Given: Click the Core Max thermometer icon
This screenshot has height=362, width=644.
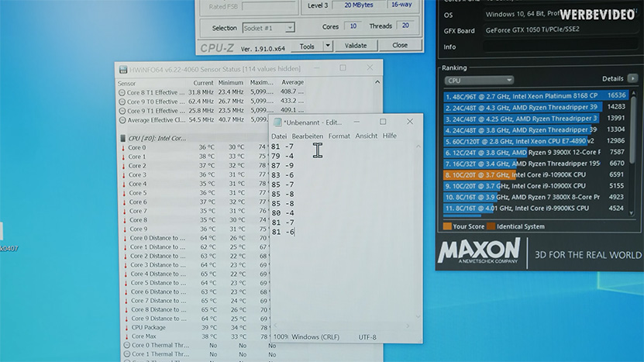Looking at the screenshot, I should (x=127, y=336).
